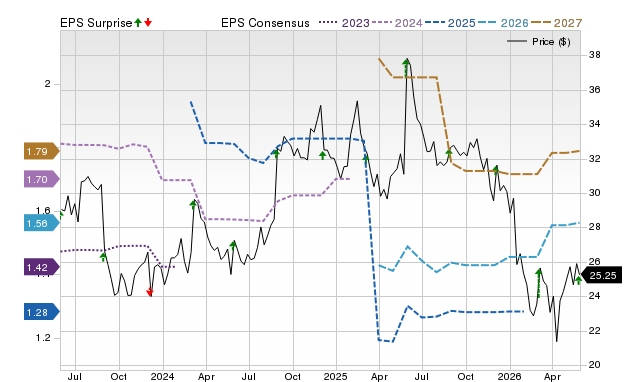640x382 pixels.
Task: Select the dark blue 1.28 consensus value tag
Action: [42, 313]
